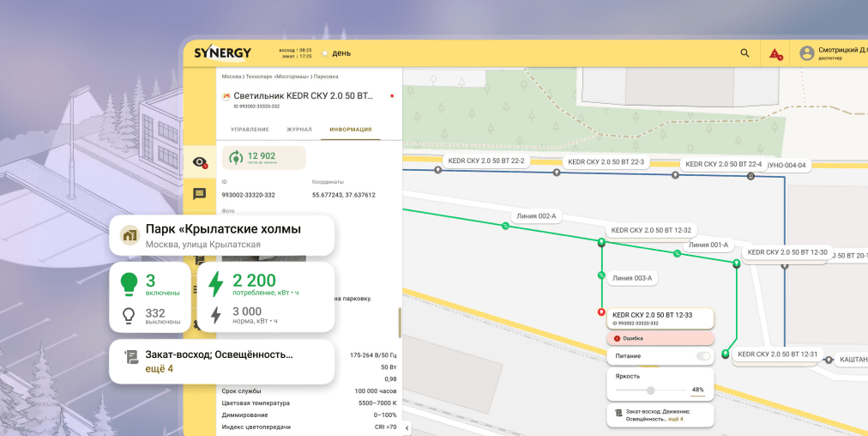The width and height of the screenshot is (868, 436).
Task: Click the green lamp pin KEDR 12-30
Action: coord(736,263)
